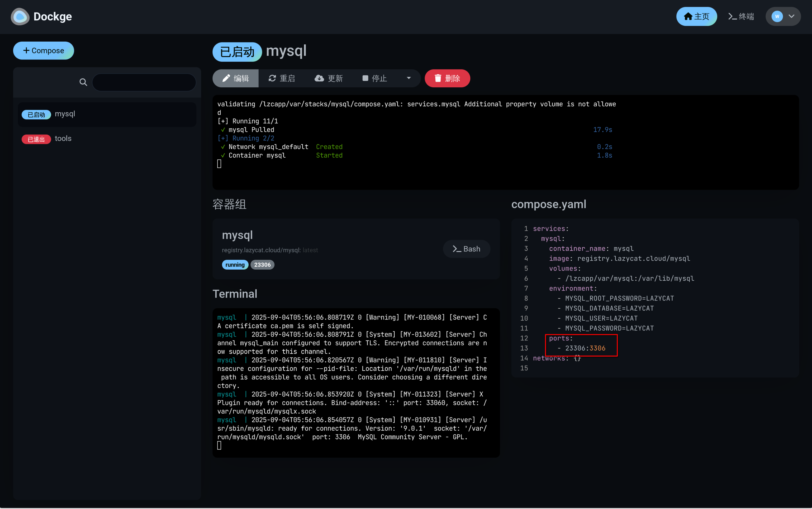Click the 'container_name: mysql' yaml line
Screen dimensions: 812x509
coord(591,248)
